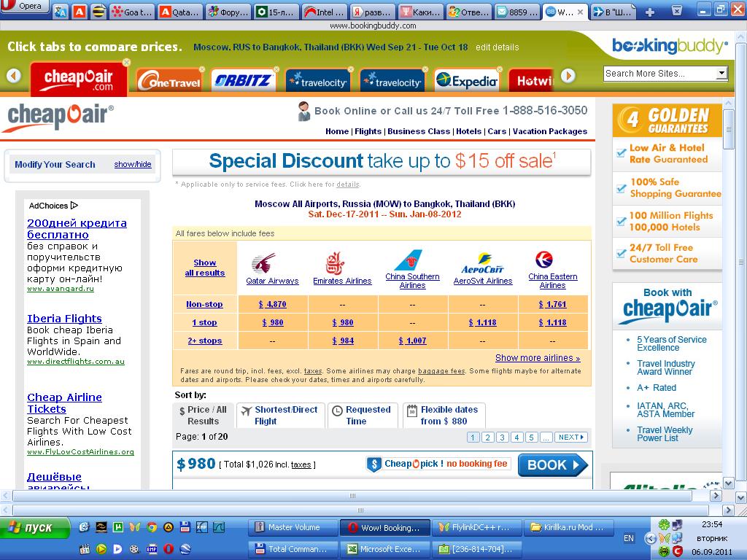
Task: Select AeroSvit Airlines logo
Action: click(x=483, y=263)
